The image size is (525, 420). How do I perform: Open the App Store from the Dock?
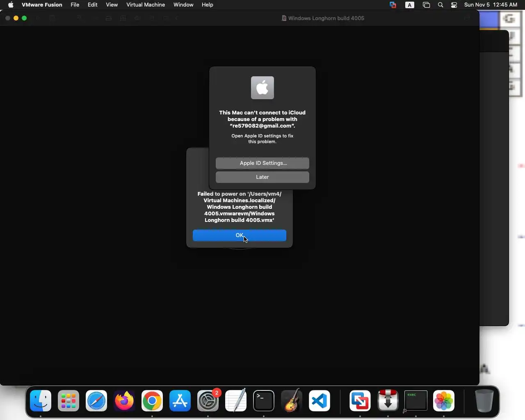click(x=180, y=401)
